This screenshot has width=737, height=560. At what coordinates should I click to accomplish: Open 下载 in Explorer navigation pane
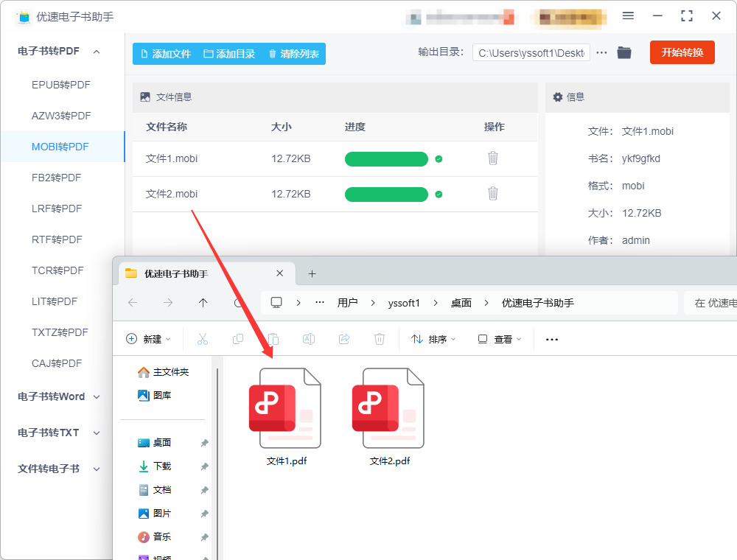155,466
